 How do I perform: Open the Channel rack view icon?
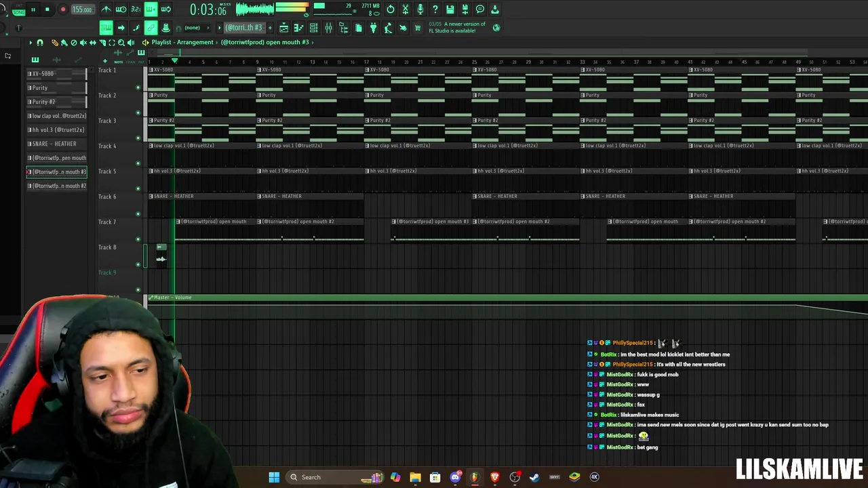tap(313, 28)
